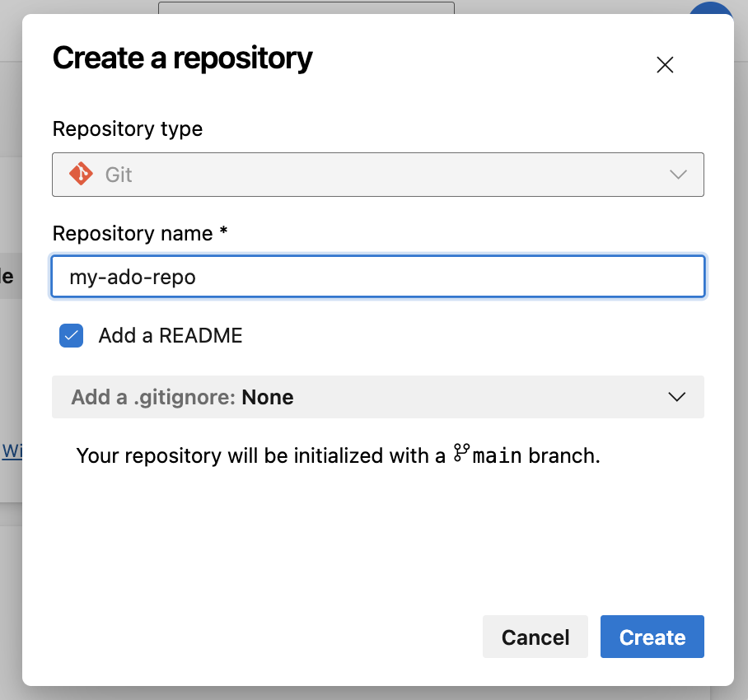Viewport: 748px width, 700px height.
Task: Click the chevron on the Git type selector
Action: [x=678, y=174]
